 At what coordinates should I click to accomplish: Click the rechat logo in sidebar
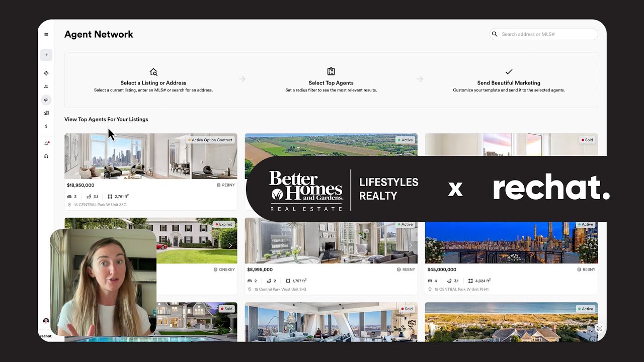[x=46, y=336]
